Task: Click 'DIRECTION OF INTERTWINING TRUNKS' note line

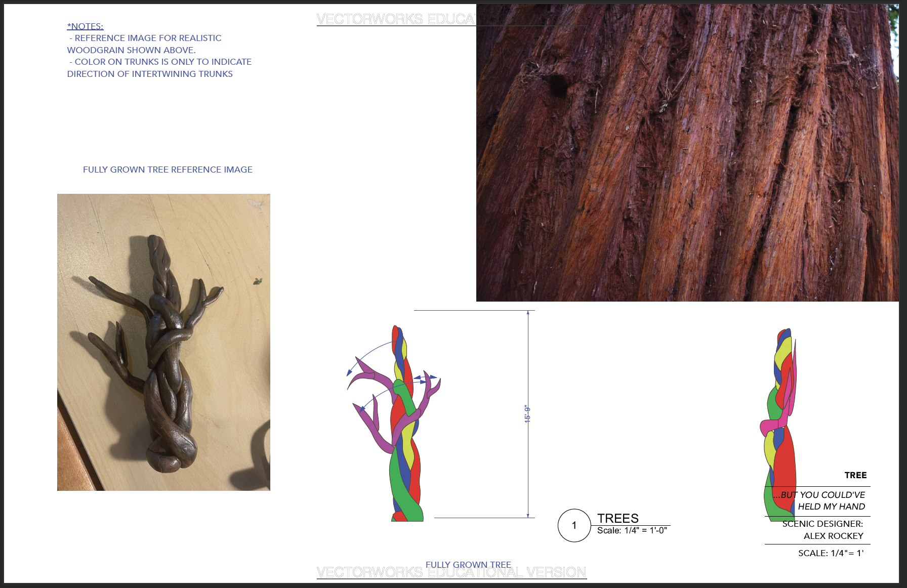Action: tap(150, 74)
